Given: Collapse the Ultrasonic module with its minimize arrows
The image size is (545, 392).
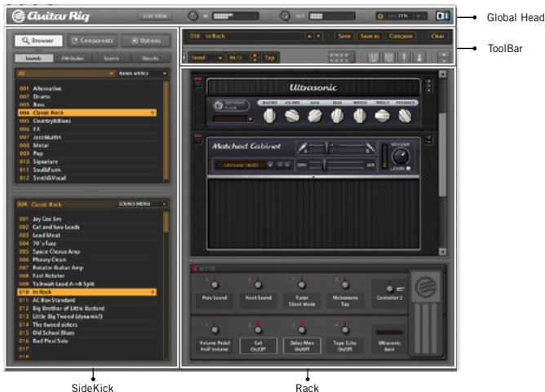Looking at the screenshot, I should [428, 86].
